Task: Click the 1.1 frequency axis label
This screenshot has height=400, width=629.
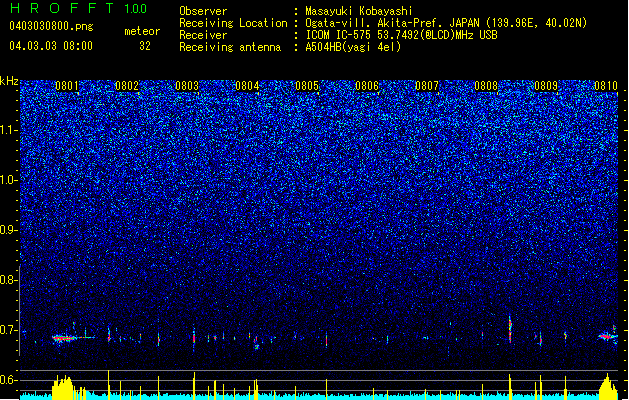Action: (9, 130)
